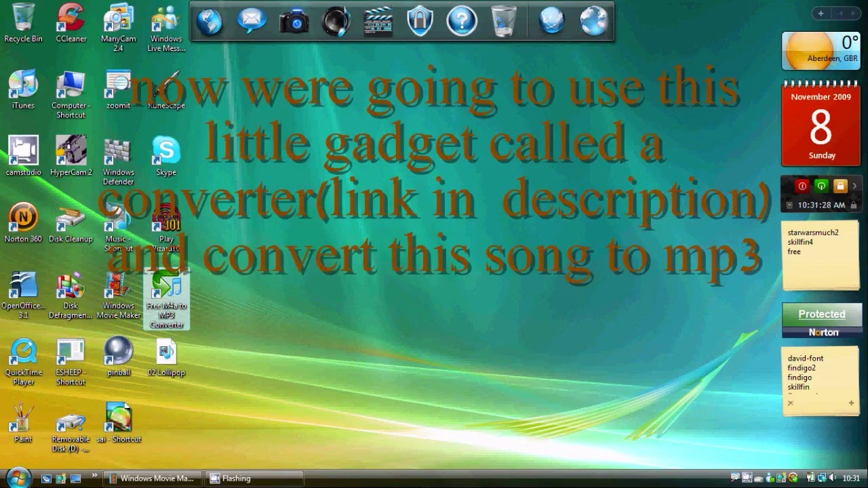Click the taskbar volume speaker icon

(832, 479)
